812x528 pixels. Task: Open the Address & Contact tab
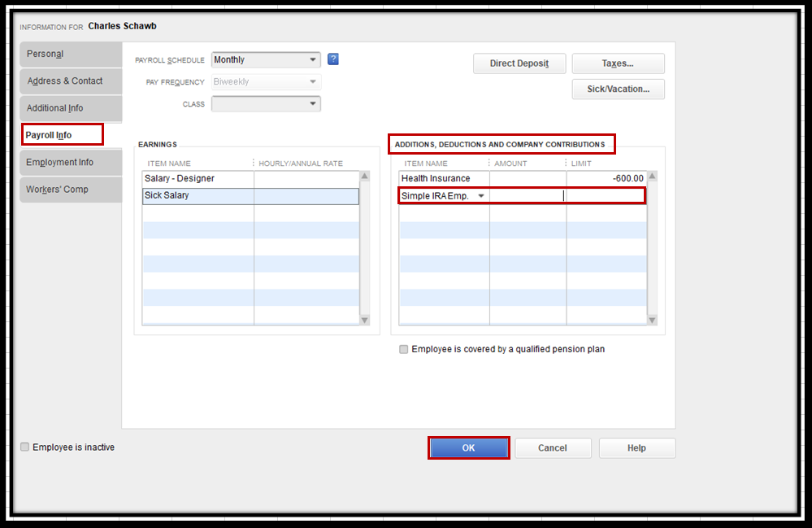(71, 81)
